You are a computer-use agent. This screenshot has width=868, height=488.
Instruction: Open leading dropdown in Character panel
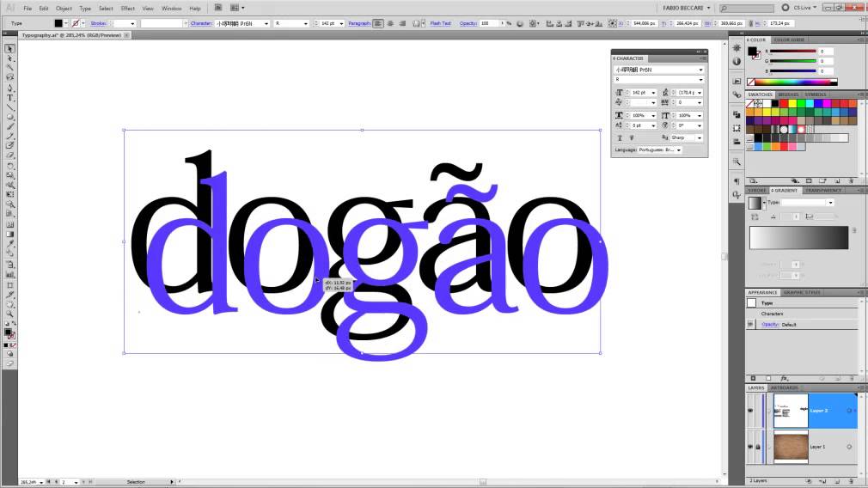pyautogui.click(x=700, y=93)
